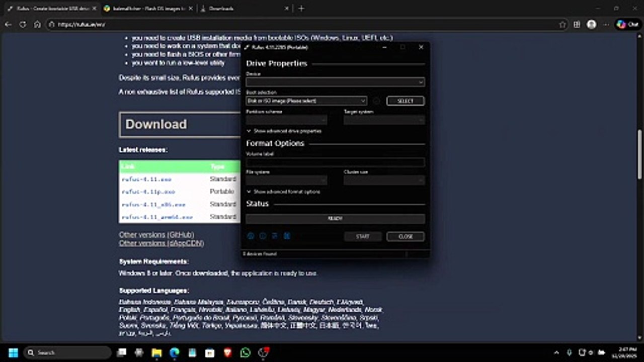
Task: Open Brave browser from taskbar
Action: [227, 352]
